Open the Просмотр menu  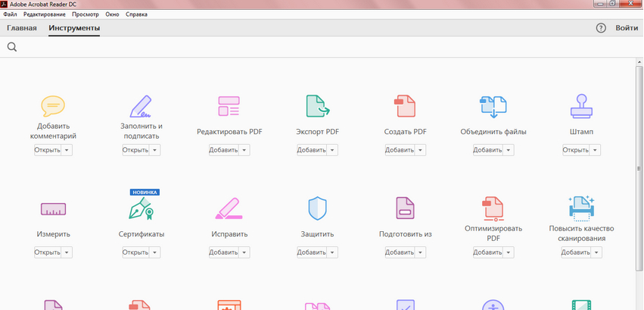[x=86, y=14]
